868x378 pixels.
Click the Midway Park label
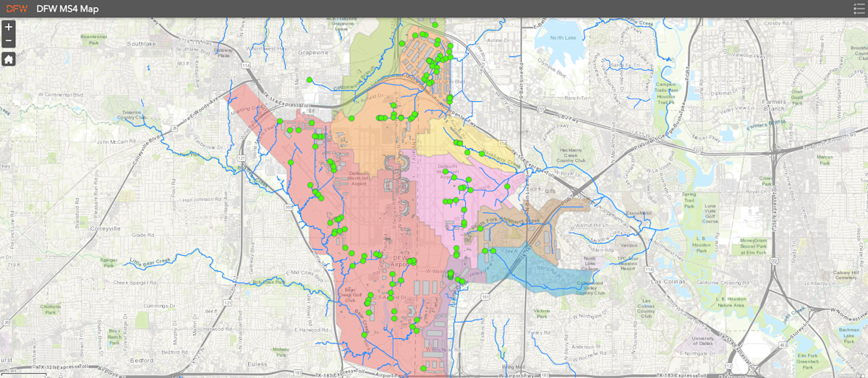pyautogui.click(x=281, y=352)
